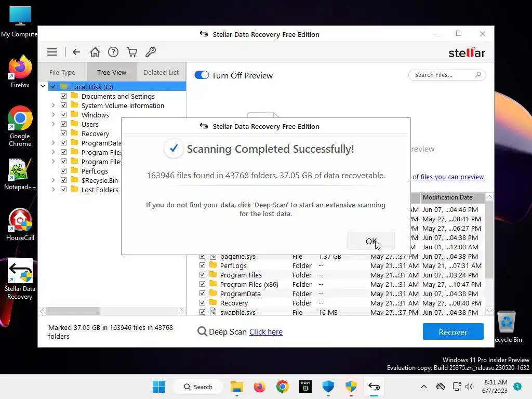Select the Lost Folders tree item

click(100, 190)
